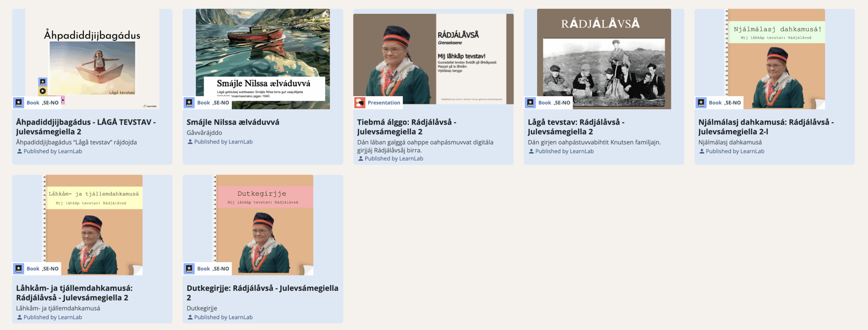Open title Smájle Nilssa ælváduvvá
The width and height of the screenshot is (868, 330).
pos(233,122)
